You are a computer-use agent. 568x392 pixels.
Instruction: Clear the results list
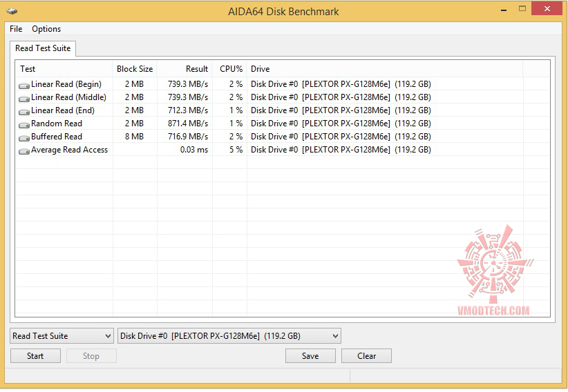click(x=366, y=356)
